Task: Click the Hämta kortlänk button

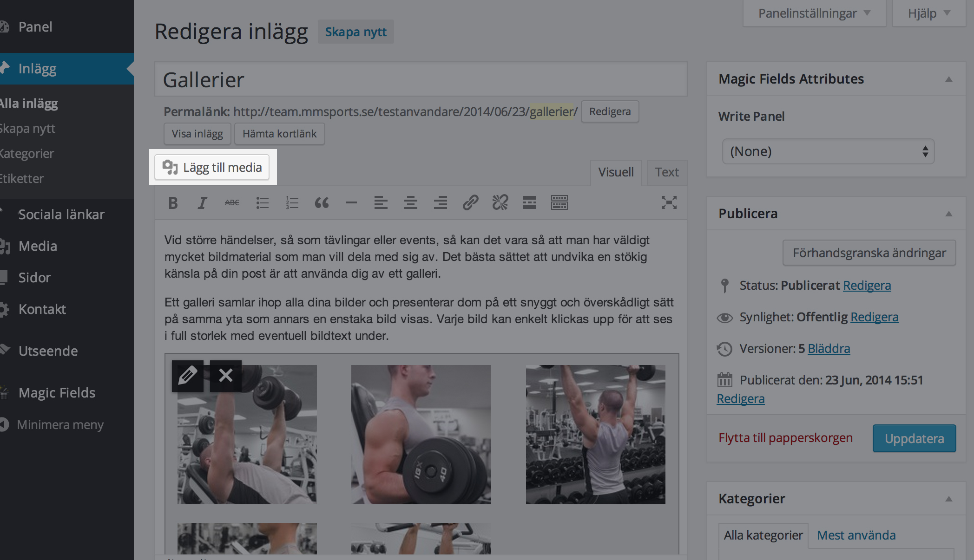Action: (279, 134)
